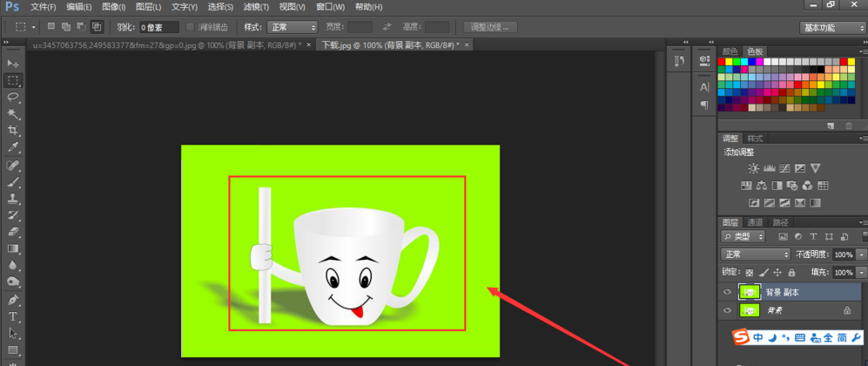Add a Brightness/Contrast adjustment

(x=754, y=168)
